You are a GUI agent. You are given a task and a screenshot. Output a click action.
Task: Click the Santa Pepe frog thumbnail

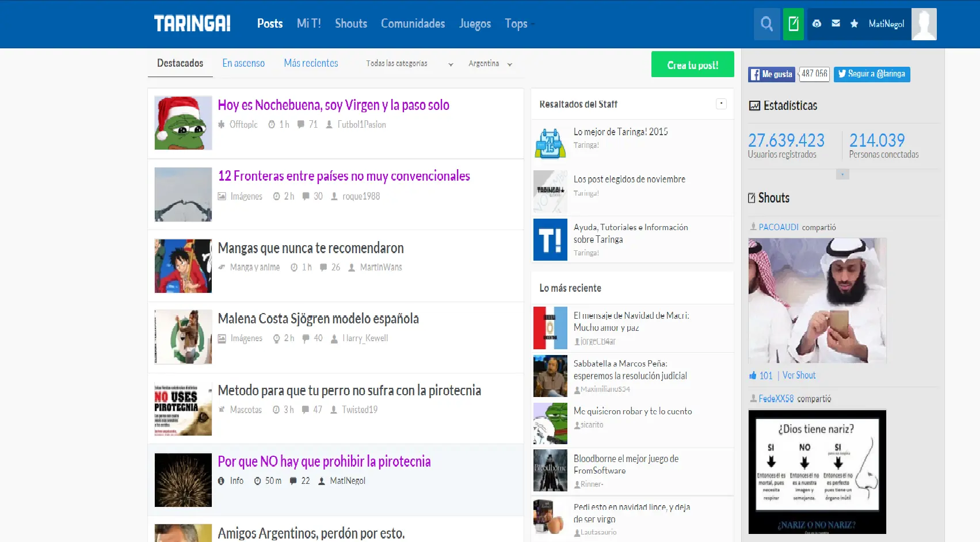point(183,123)
